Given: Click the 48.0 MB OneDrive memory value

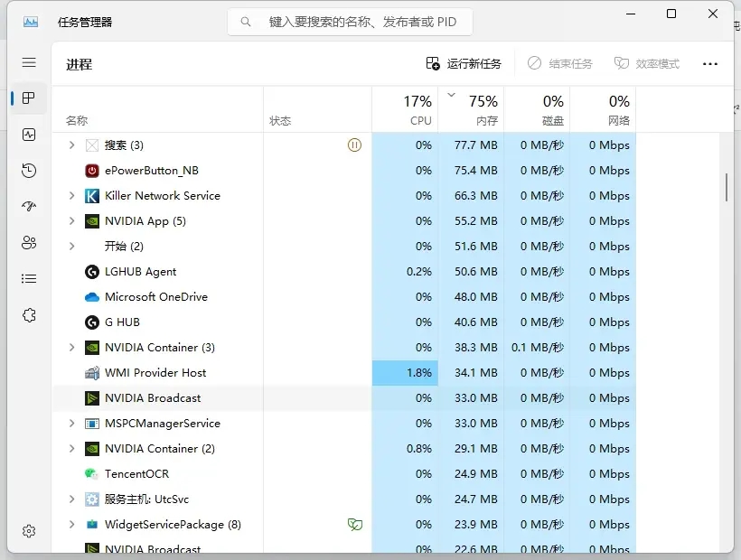Looking at the screenshot, I should pos(476,297).
